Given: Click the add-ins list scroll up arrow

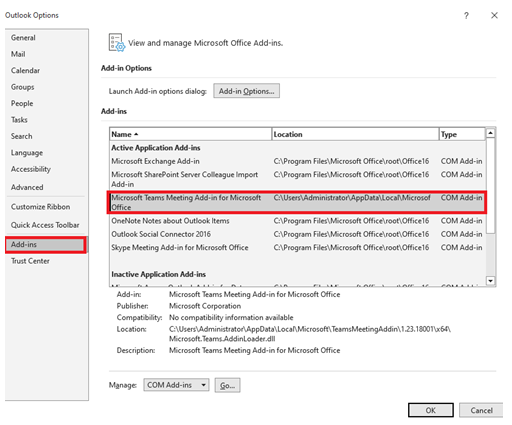Looking at the screenshot, I should click(x=490, y=133).
